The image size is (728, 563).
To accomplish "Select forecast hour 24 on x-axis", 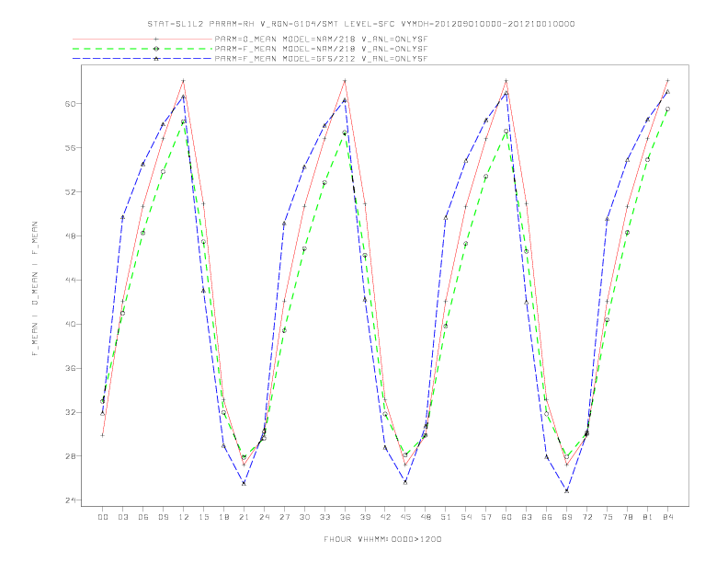I will pos(264,517).
